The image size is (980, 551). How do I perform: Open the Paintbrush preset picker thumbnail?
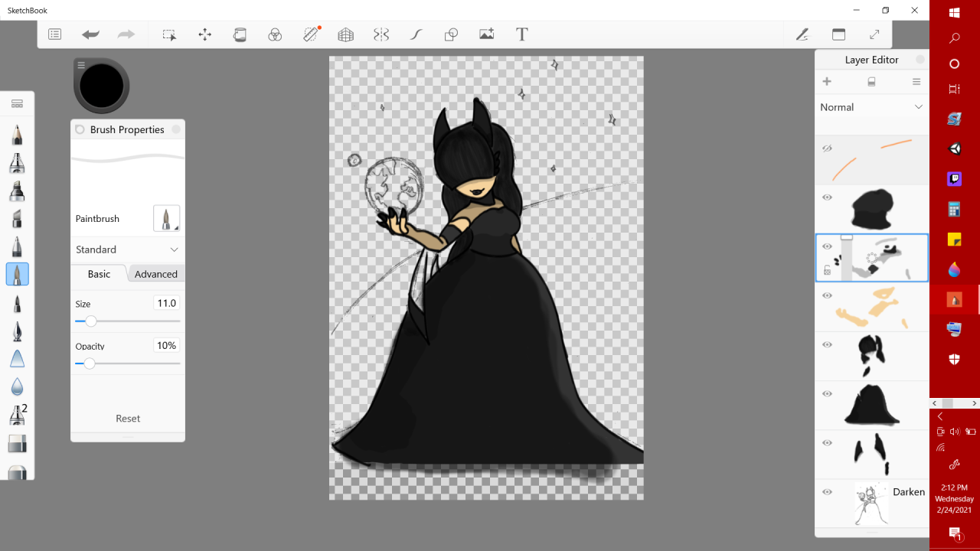166,218
